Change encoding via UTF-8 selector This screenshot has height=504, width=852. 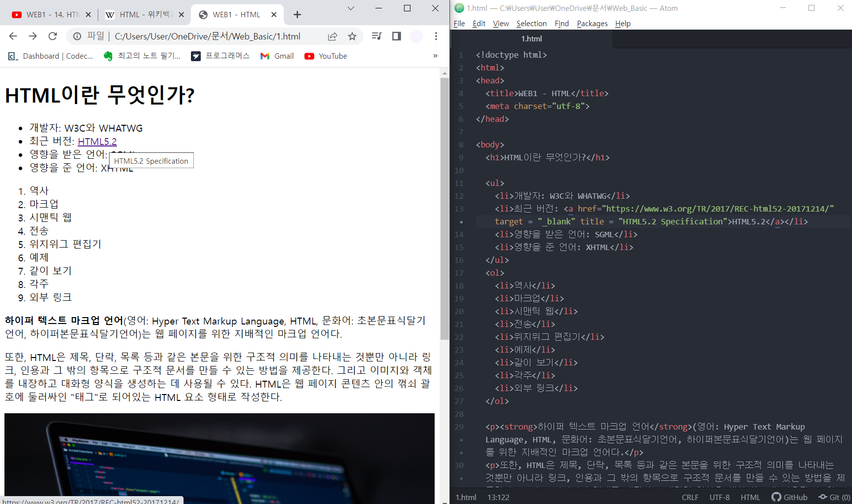click(719, 497)
